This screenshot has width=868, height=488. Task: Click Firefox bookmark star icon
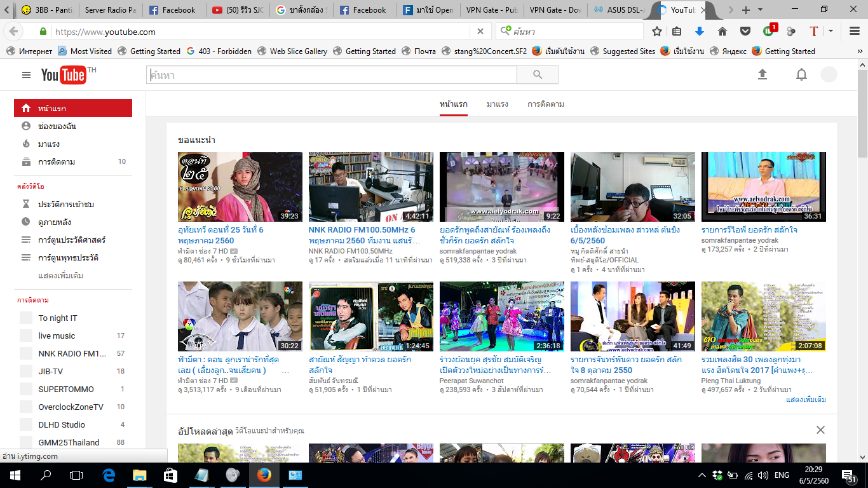click(657, 32)
